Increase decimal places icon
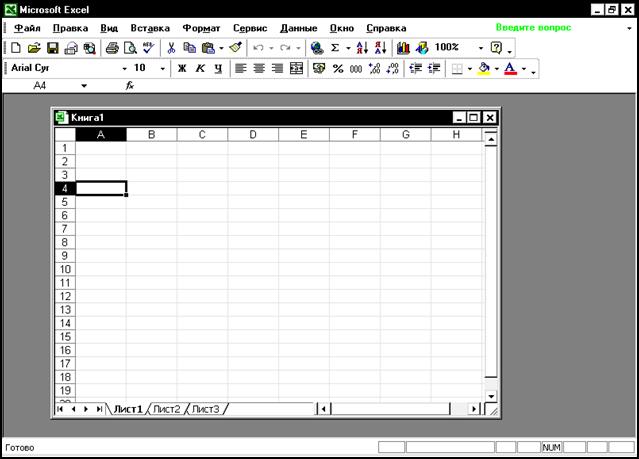The width and height of the screenshot is (639, 459). [x=374, y=68]
